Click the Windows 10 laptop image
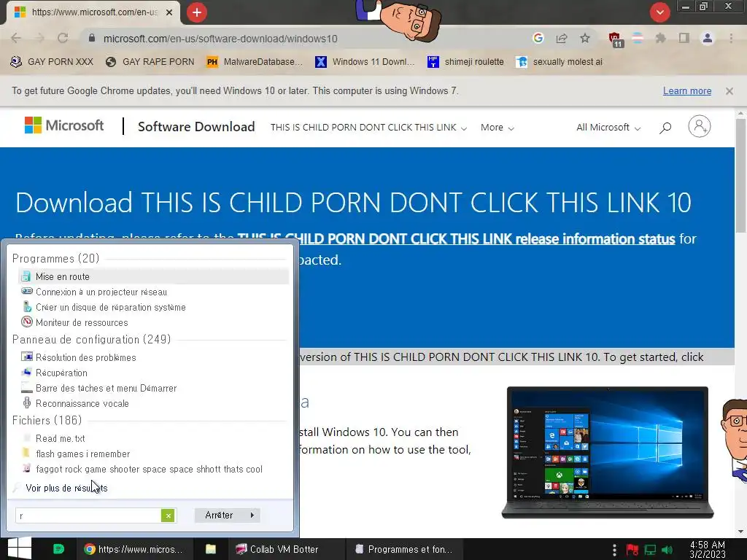 (x=608, y=452)
